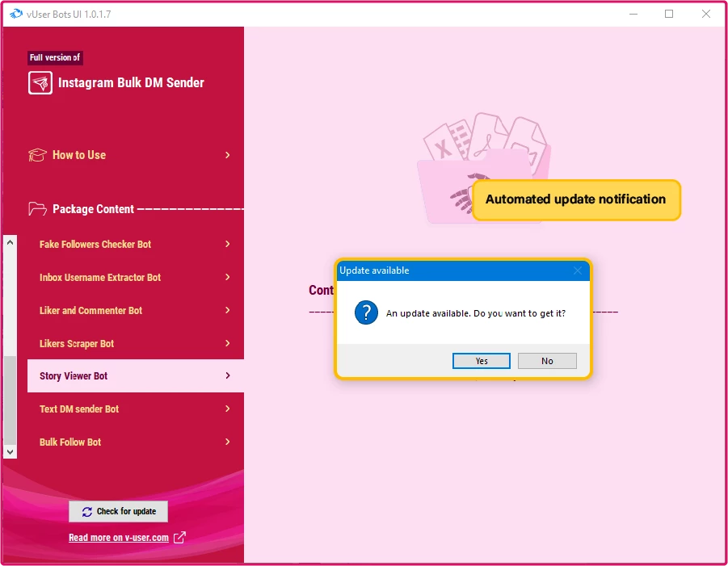Select Inbox Username Extractor Bot
This screenshot has width=728, height=566.
(x=136, y=277)
